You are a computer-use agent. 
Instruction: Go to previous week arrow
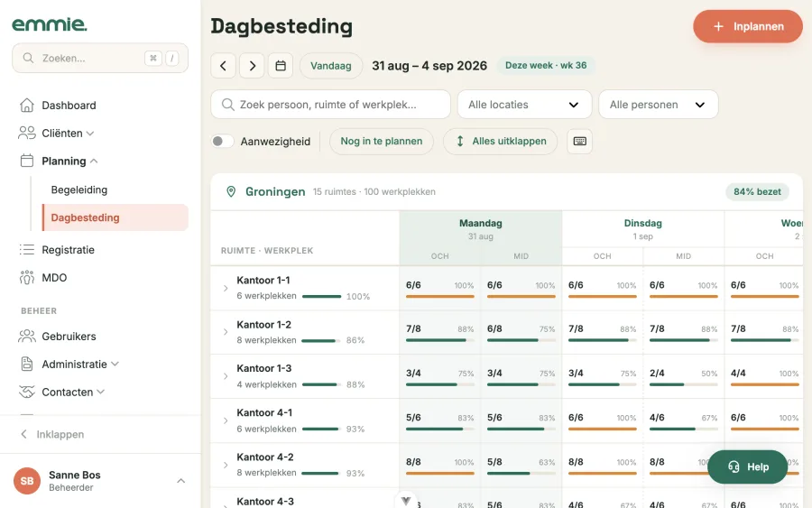point(223,66)
